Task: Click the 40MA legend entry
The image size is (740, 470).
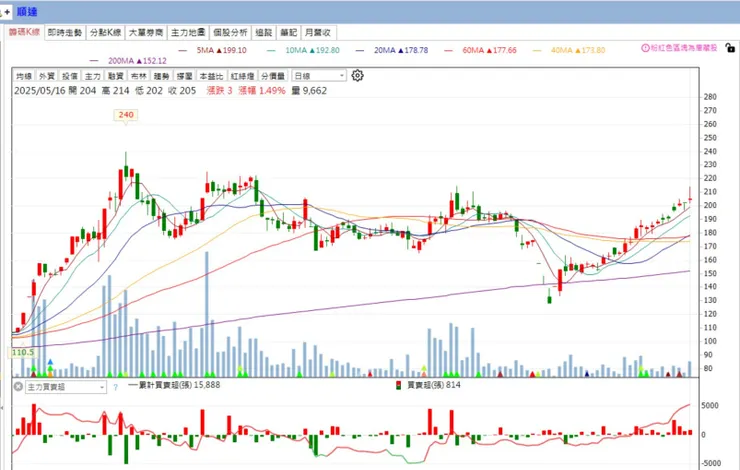Action: point(569,50)
